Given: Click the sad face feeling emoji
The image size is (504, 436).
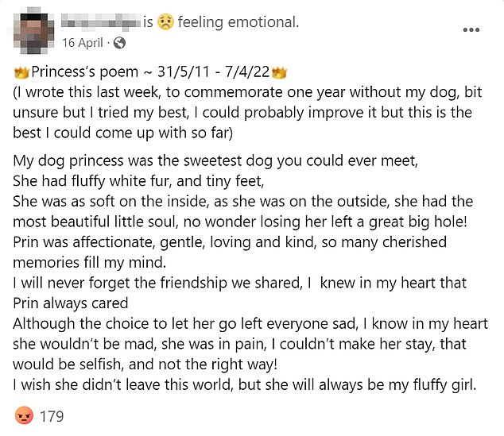Looking at the screenshot, I should tap(163, 22).
